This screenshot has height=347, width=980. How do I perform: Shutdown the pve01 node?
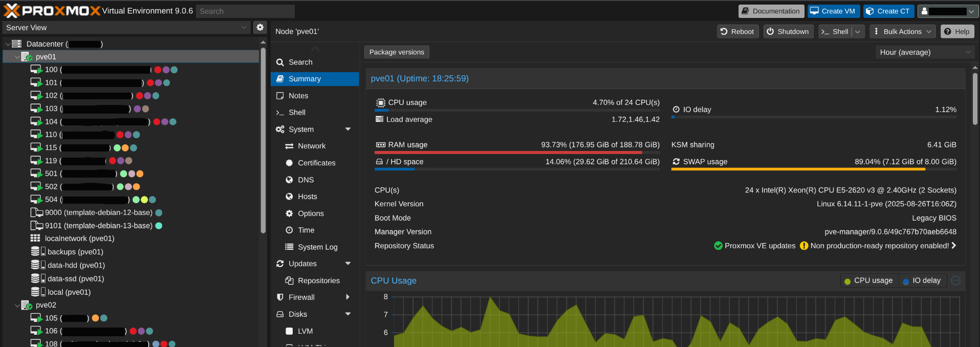pyautogui.click(x=788, y=32)
